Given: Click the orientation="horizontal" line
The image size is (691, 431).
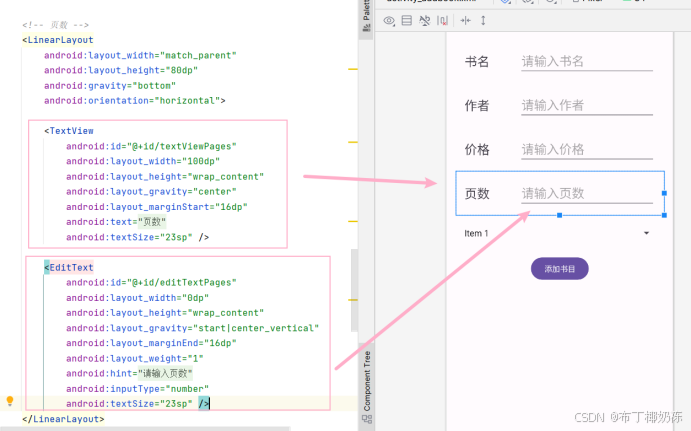Looking at the screenshot, I should coord(134,101).
